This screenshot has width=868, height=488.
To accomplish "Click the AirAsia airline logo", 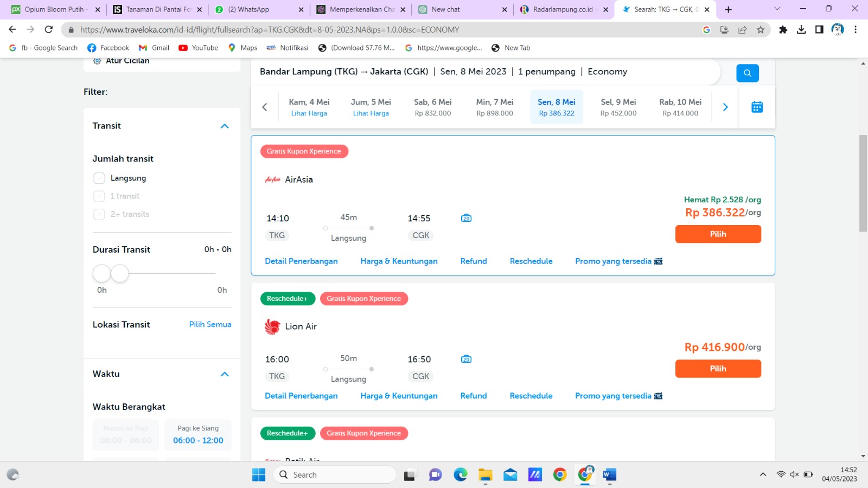I will pos(272,179).
